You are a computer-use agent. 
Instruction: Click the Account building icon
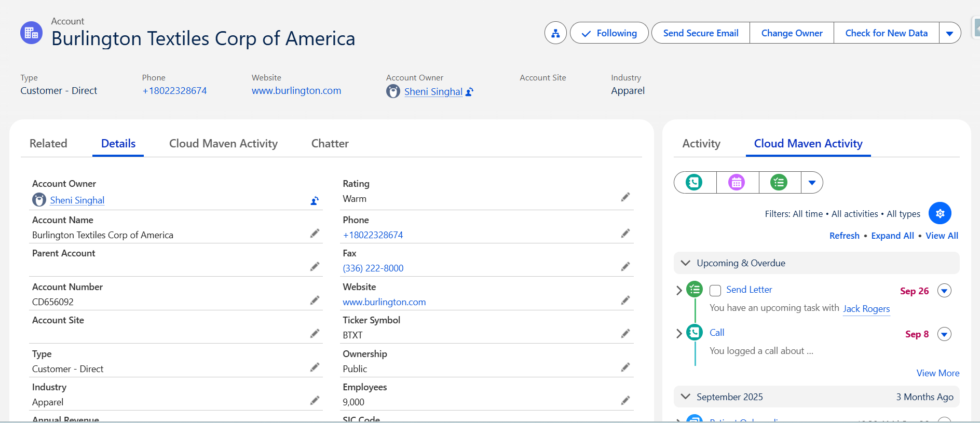31,33
